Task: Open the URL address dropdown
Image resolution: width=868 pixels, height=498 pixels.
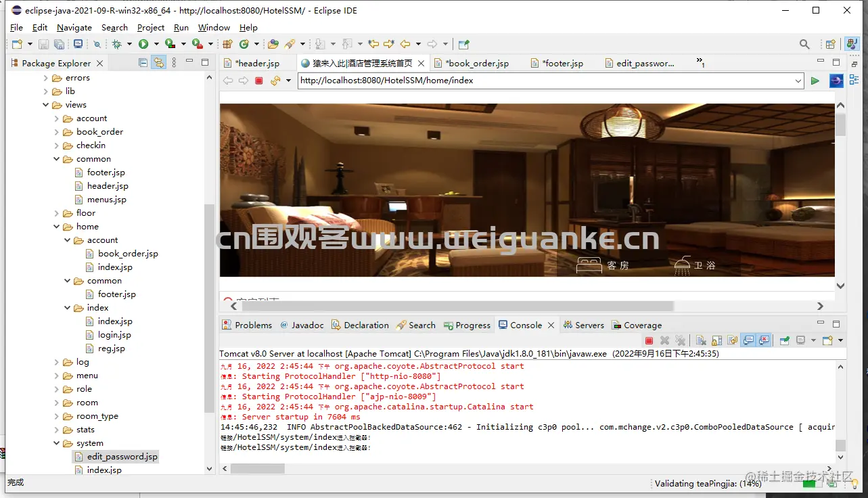Action: coord(798,81)
